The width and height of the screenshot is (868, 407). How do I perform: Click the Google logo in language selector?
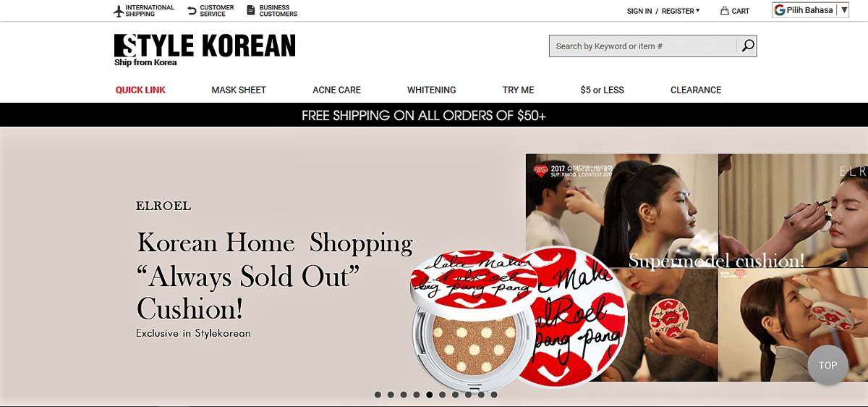pyautogui.click(x=780, y=10)
